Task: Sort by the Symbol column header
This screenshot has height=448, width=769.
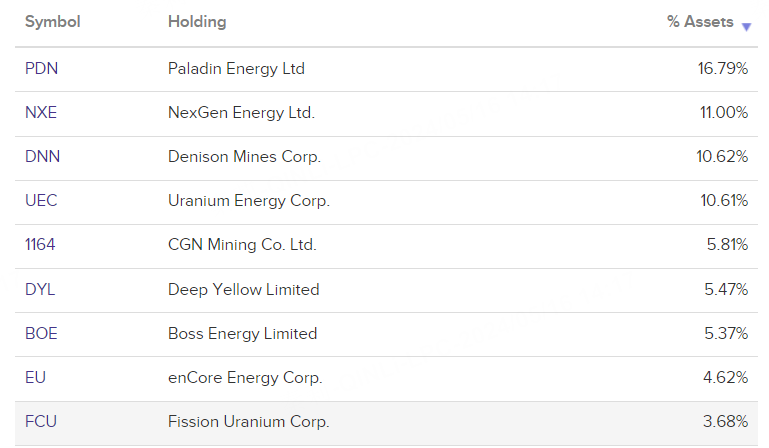Action: click(52, 22)
